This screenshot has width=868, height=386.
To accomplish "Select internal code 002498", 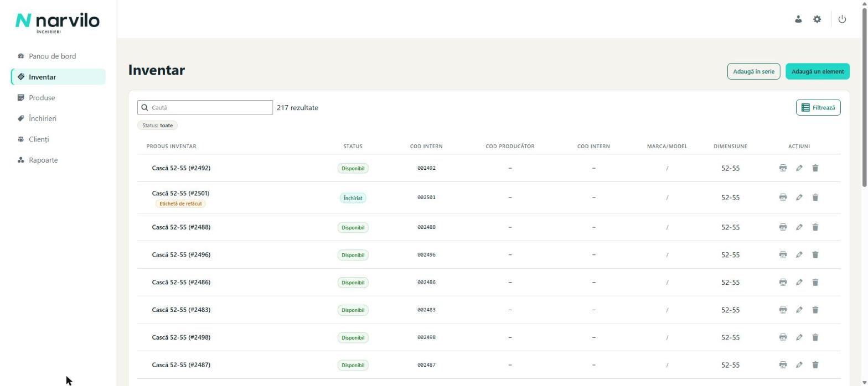I will 426,337.
